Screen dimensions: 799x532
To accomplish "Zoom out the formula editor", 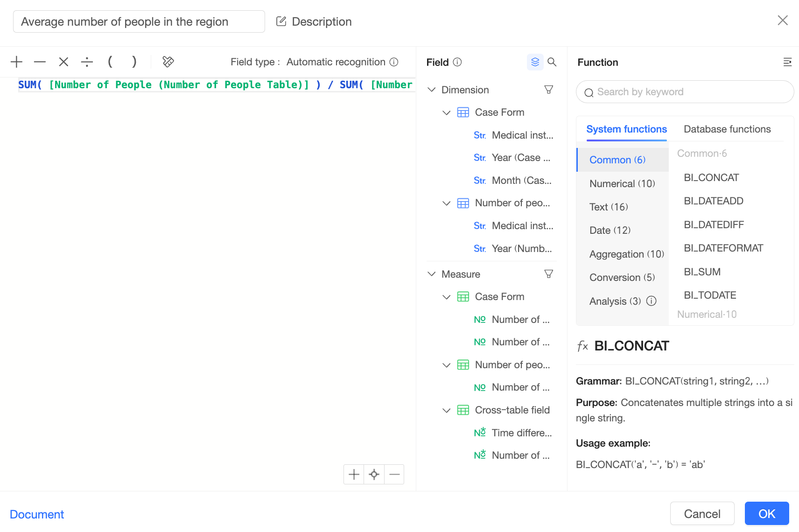I will 394,475.
